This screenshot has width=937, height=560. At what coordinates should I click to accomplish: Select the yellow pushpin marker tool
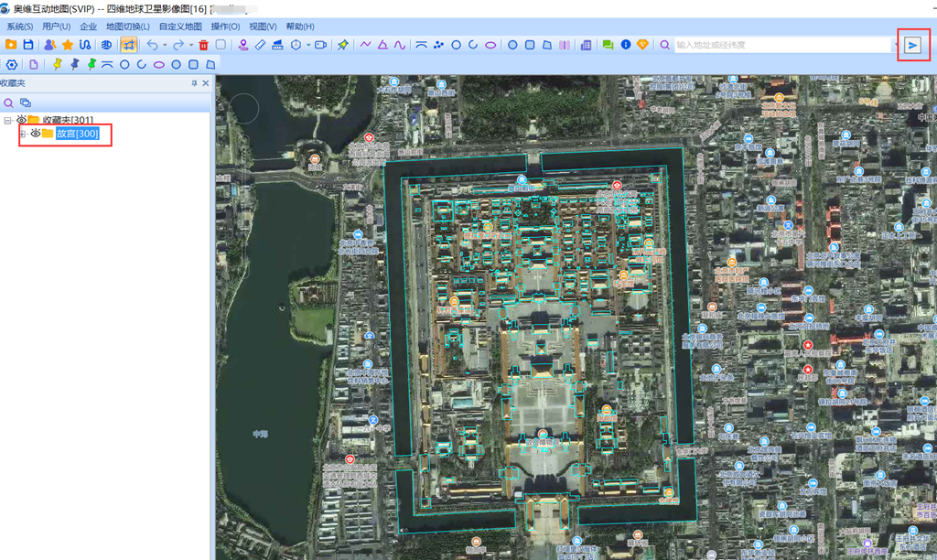pyautogui.click(x=57, y=65)
